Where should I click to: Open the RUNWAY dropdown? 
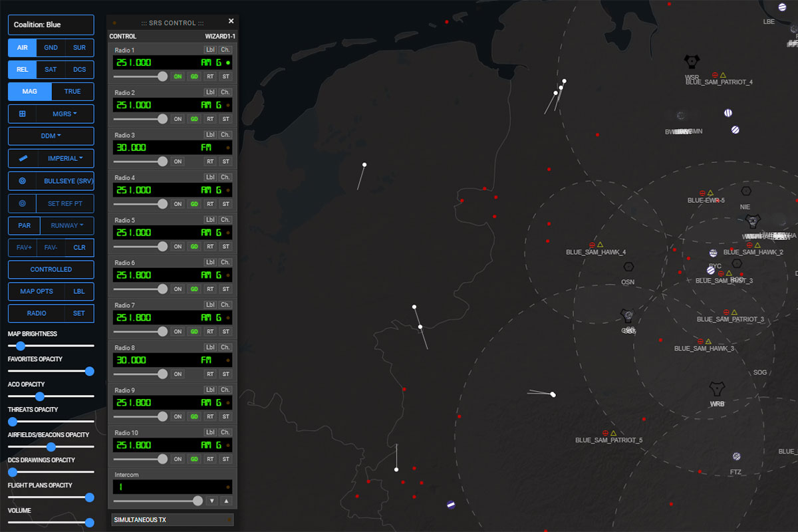(x=67, y=225)
